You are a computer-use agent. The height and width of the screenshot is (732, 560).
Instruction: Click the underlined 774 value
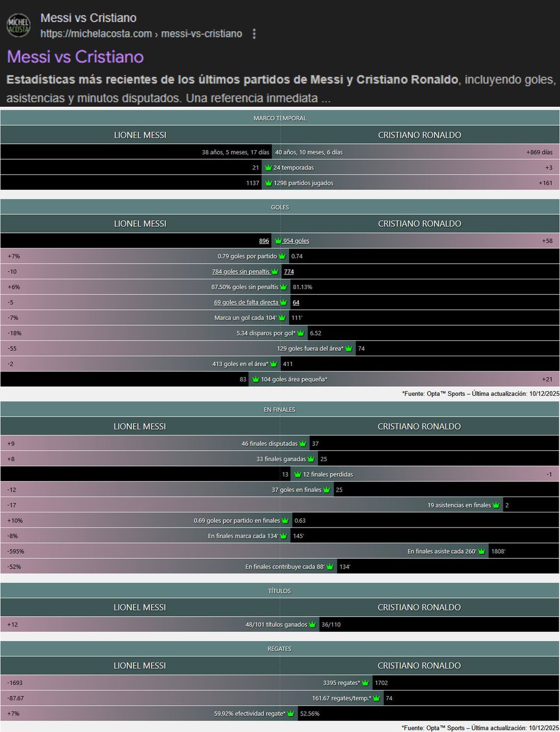[x=289, y=271]
